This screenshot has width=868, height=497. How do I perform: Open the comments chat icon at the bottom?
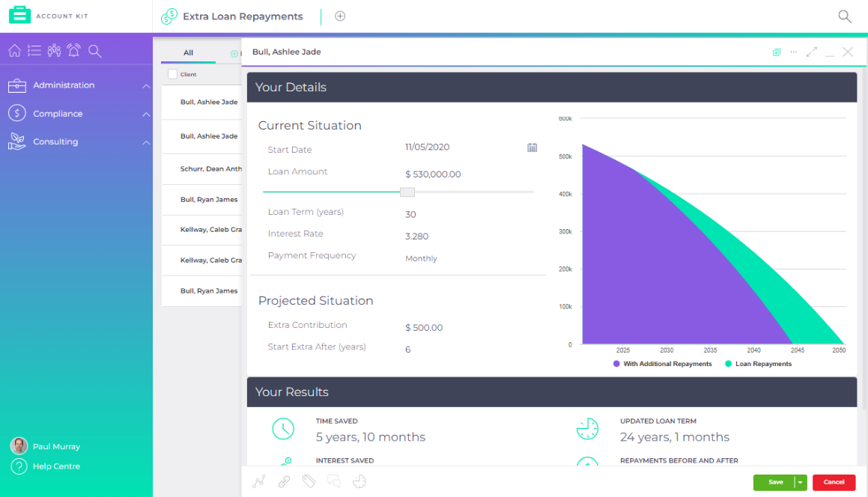pyautogui.click(x=334, y=481)
